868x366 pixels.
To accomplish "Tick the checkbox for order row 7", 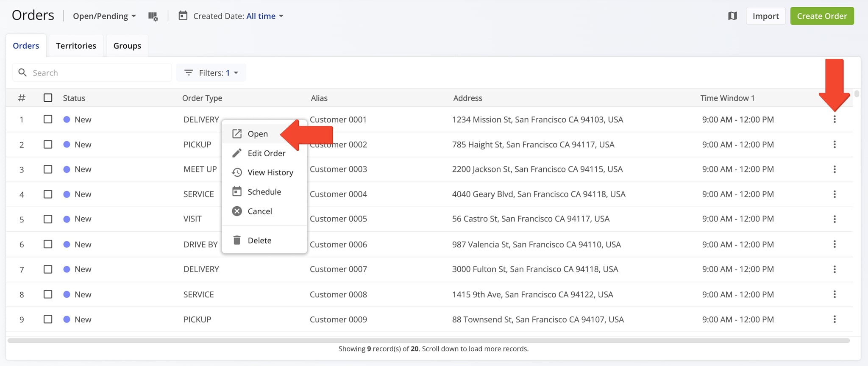I will (x=48, y=269).
